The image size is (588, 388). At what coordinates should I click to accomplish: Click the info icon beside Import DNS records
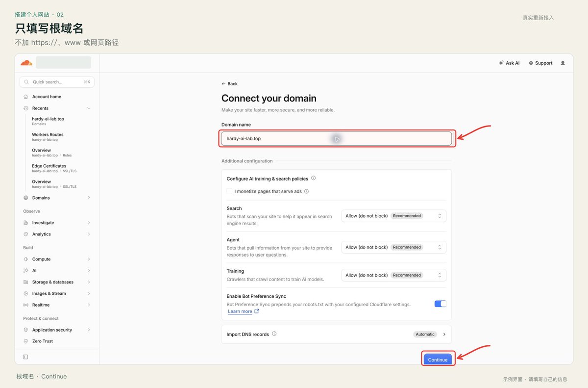(274, 334)
